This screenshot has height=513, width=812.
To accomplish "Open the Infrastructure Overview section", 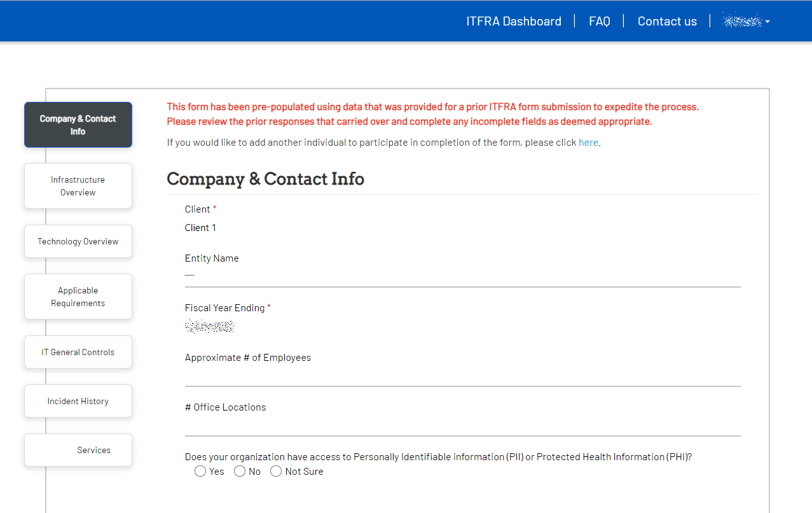I will click(78, 185).
